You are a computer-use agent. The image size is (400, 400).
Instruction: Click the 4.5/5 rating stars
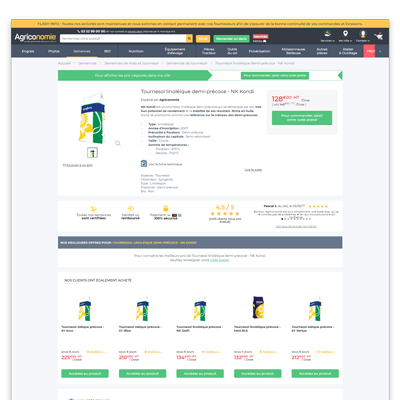pos(225,214)
